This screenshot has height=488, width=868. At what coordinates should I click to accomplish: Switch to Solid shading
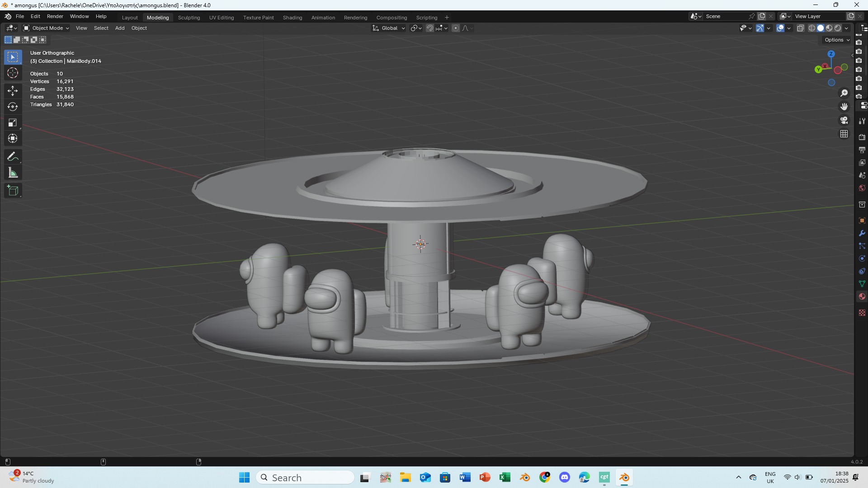pyautogui.click(x=821, y=28)
